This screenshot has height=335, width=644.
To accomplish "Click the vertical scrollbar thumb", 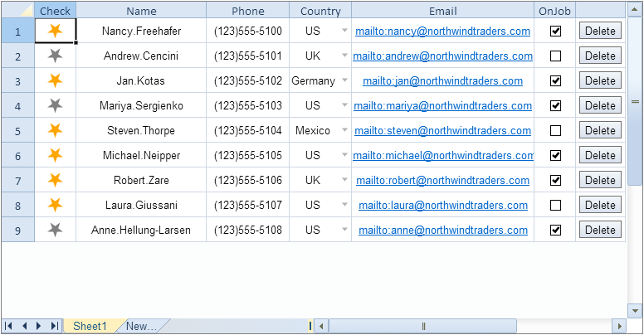I will coord(635,101).
